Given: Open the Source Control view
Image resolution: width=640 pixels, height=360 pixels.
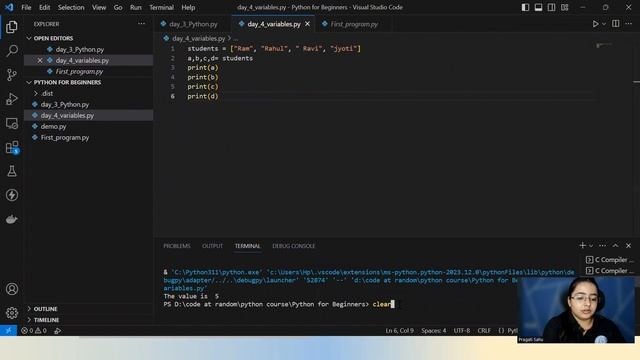Looking at the screenshot, I should coord(12,75).
